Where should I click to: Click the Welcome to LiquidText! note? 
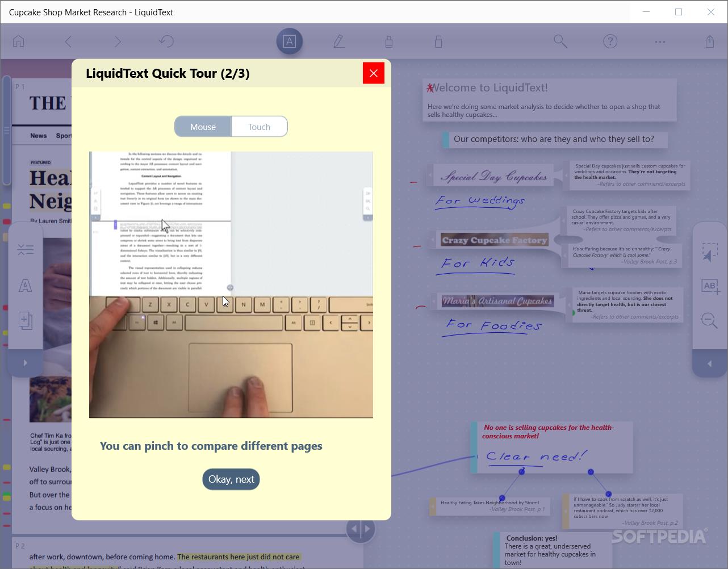tap(550, 100)
